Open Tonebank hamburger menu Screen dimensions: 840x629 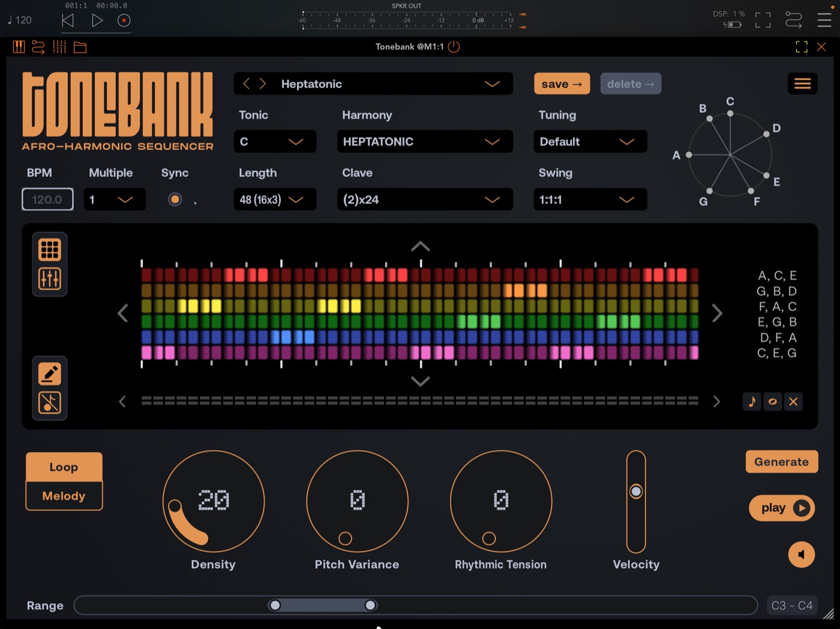802,84
